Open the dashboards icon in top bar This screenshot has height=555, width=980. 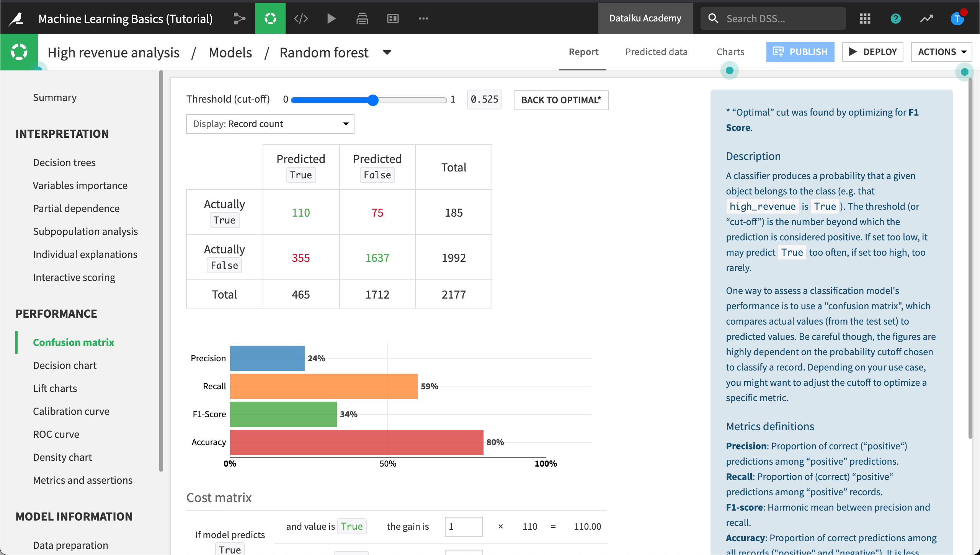click(393, 18)
